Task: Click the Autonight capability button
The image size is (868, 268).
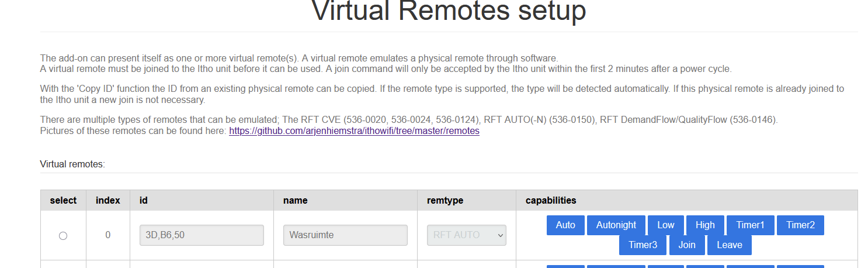Action: [x=616, y=225]
